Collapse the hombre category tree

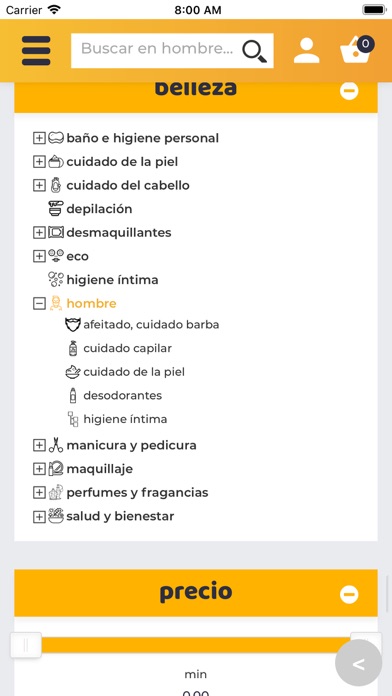point(39,304)
